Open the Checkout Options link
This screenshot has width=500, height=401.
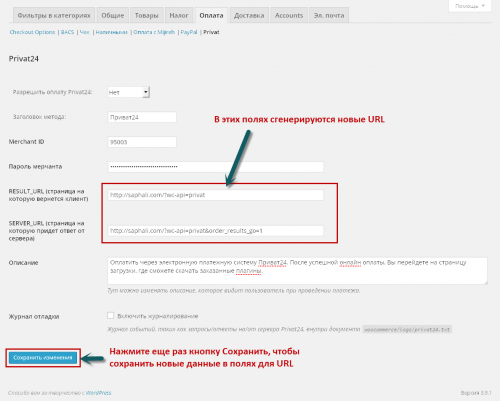[32, 32]
